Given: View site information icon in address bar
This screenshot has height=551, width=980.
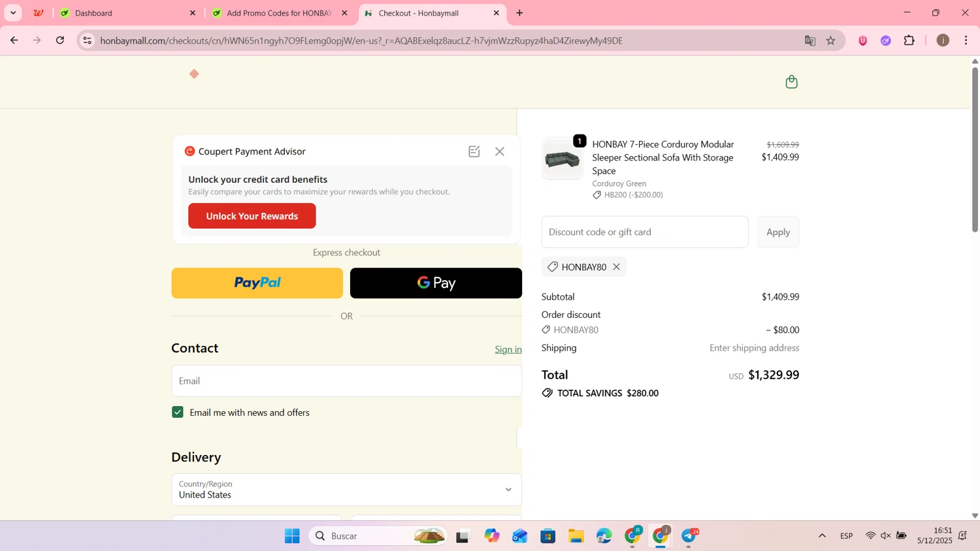Looking at the screenshot, I should 87,40.
